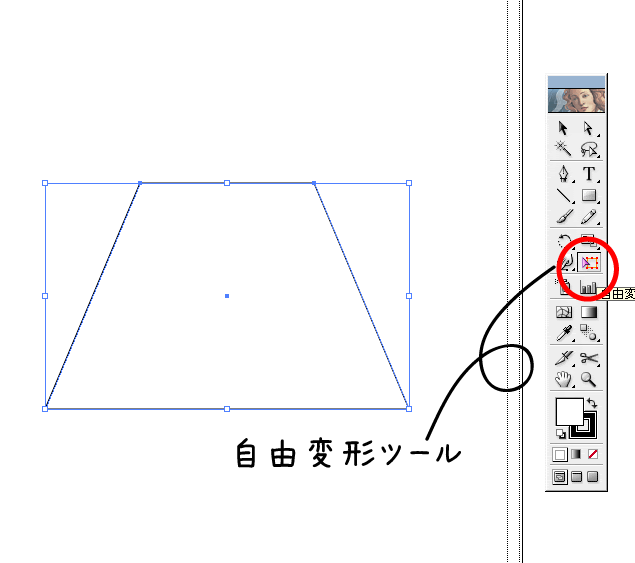The height and width of the screenshot is (563, 635).
Task: Select the Scissors tool
Action: click(589, 358)
